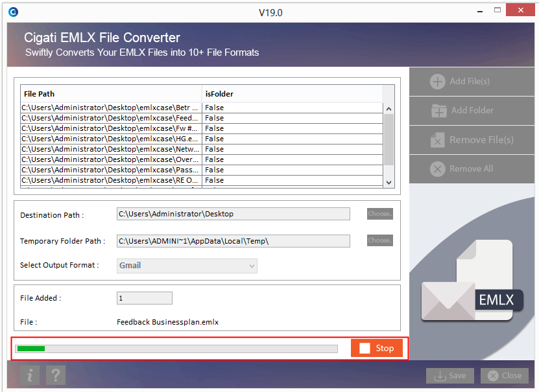Click the Add Folder button
Viewport: 539px width, 392px height.
(472, 111)
